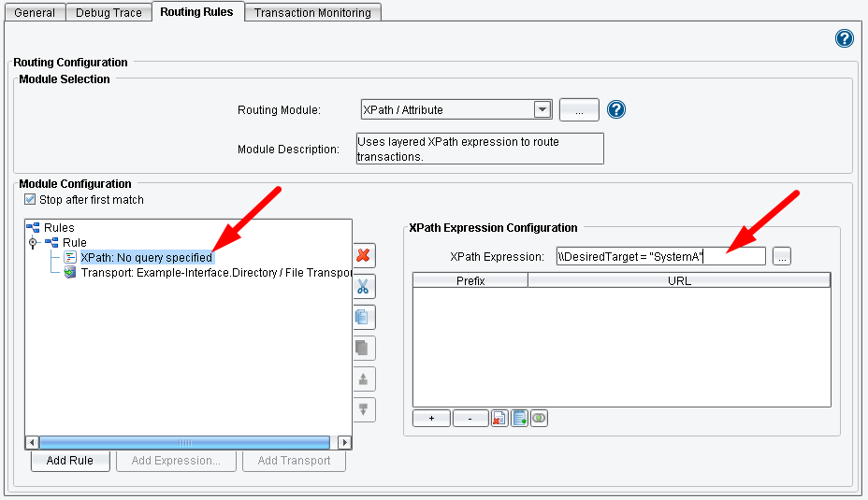This screenshot has height=500, width=868.
Task: Click delete namespace icon with red X
Action: [x=499, y=419]
